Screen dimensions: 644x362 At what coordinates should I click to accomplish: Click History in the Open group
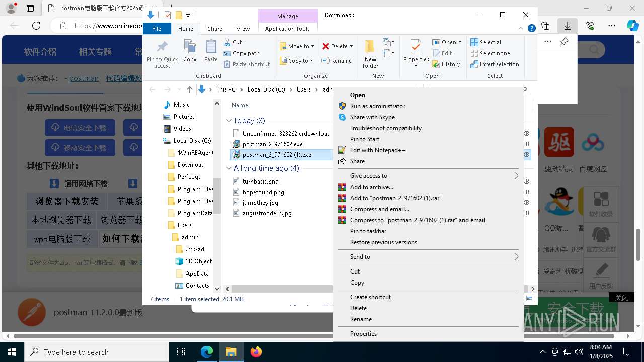(x=446, y=64)
